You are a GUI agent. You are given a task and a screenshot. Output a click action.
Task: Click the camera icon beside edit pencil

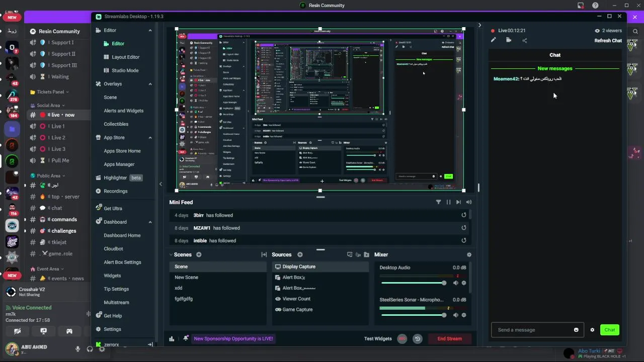[x=509, y=40]
